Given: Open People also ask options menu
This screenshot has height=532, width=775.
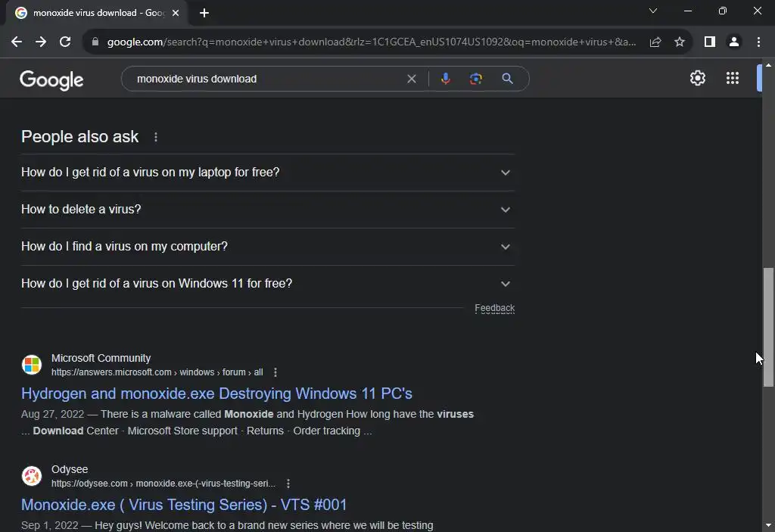Looking at the screenshot, I should (x=156, y=137).
